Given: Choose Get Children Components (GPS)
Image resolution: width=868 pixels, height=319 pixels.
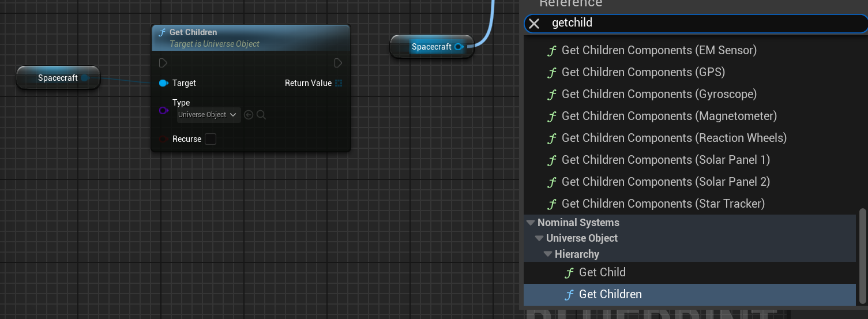Looking at the screenshot, I should [x=643, y=72].
